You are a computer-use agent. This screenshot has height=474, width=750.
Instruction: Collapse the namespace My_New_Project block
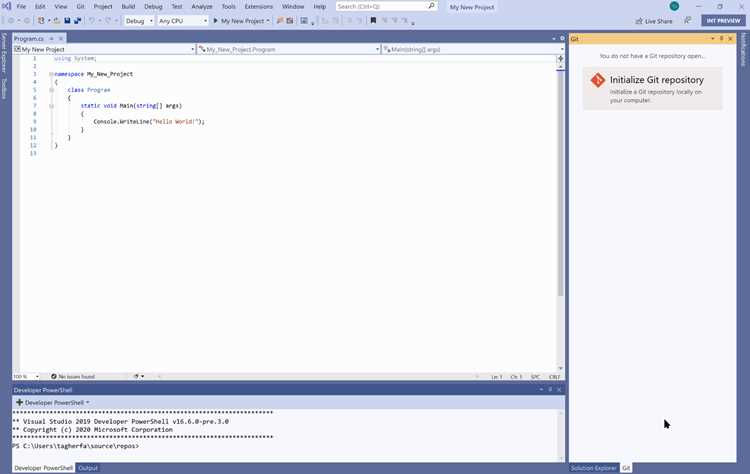tap(51, 74)
